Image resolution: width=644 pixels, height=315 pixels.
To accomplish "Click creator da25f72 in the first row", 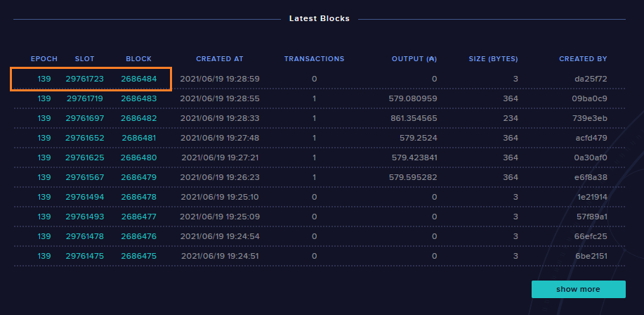I will coord(591,79).
